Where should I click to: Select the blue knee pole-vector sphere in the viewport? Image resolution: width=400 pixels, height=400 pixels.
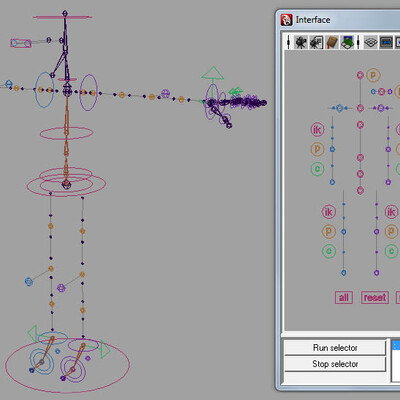click(29, 282)
